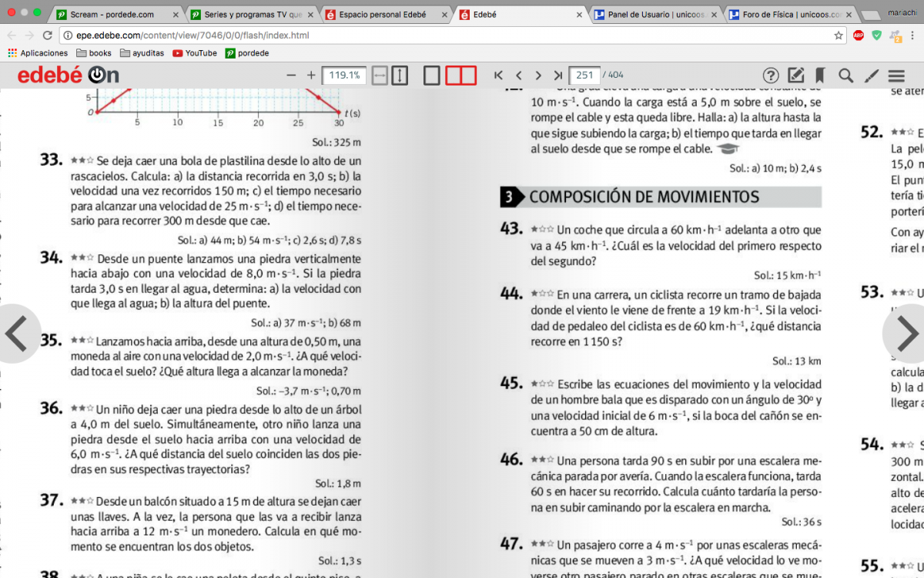924x578 pixels.
Task: Jump to the first page
Action: coord(498,76)
